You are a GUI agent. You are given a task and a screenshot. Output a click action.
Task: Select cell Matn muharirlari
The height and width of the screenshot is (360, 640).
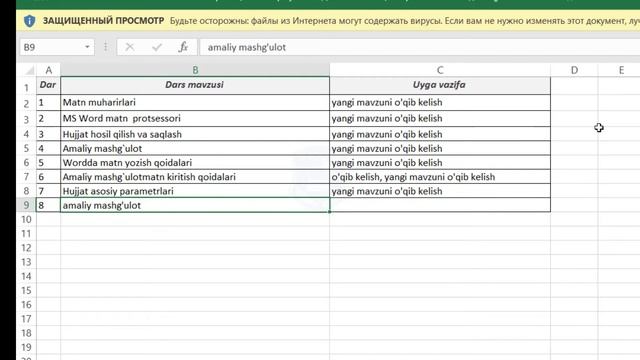click(x=195, y=102)
